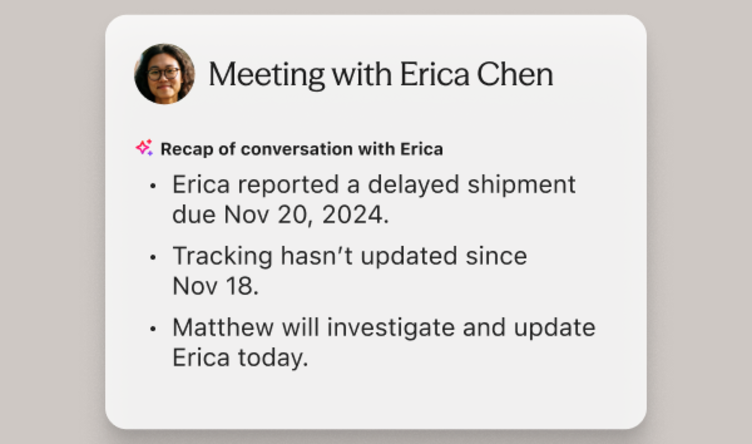This screenshot has width=752, height=444.
Task: Click the empty area below 'Erica today.'
Action: 376,400
